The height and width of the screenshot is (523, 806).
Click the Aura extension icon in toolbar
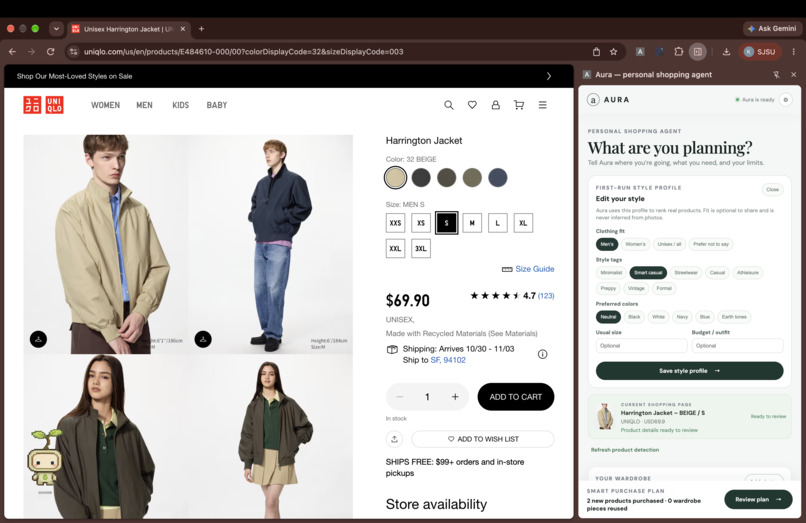[640, 51]
